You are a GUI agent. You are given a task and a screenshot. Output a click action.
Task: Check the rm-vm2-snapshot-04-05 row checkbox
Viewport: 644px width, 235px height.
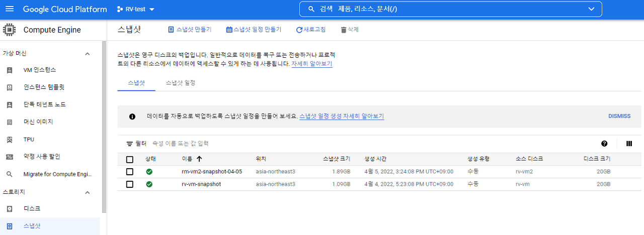[x=130, y=172]
